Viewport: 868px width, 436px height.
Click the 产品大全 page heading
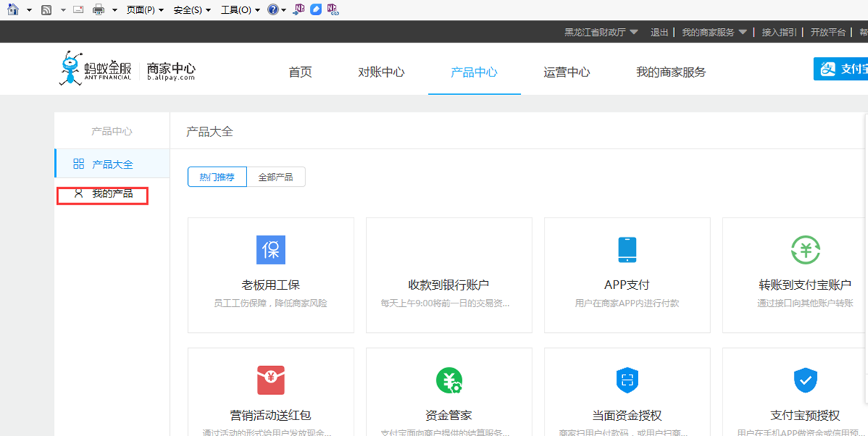(210, 131)
